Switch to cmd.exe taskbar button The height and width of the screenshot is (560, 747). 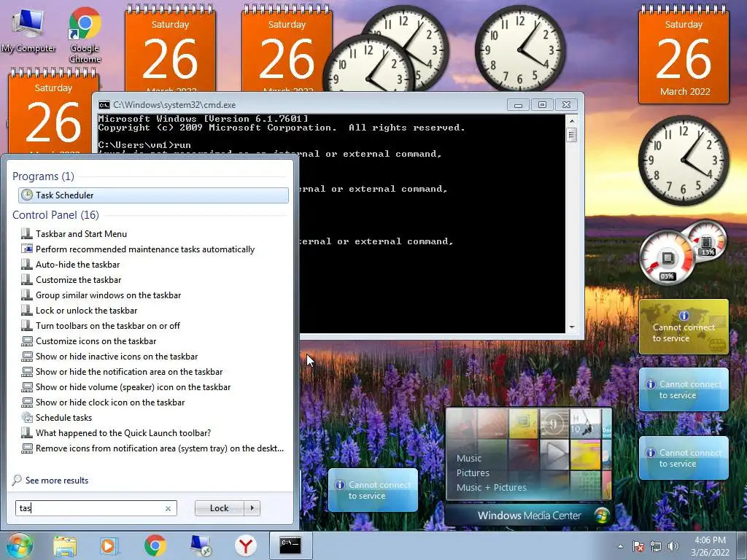pos(290,545)
